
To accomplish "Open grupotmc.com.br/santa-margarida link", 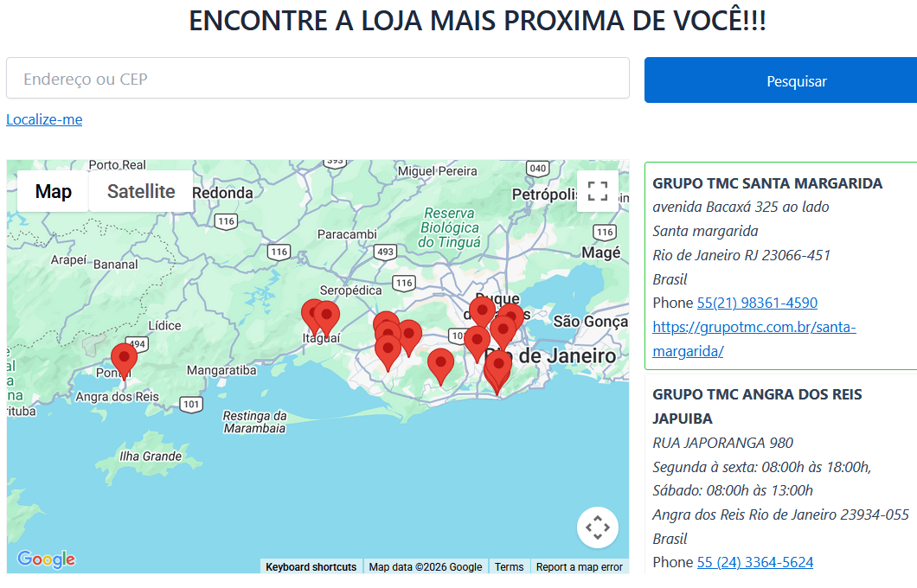I will pos(753,339).
